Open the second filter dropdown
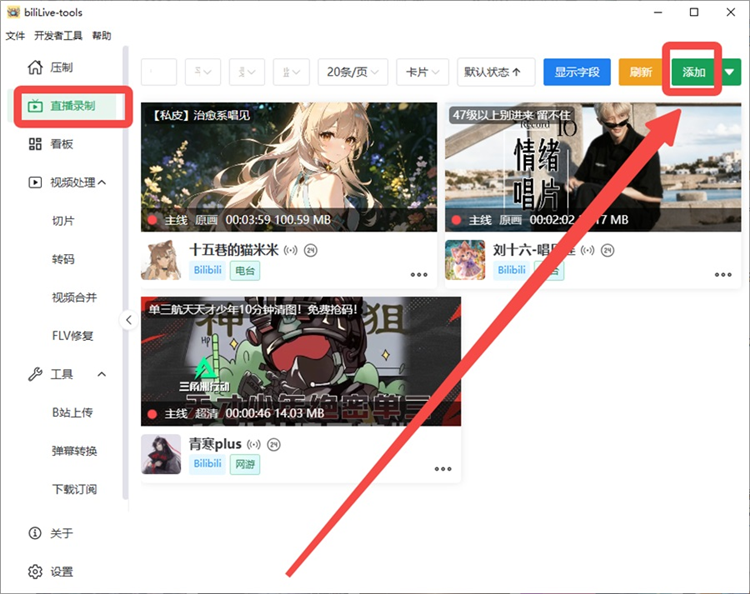750x594 pixels. click(x=247, y=72)
